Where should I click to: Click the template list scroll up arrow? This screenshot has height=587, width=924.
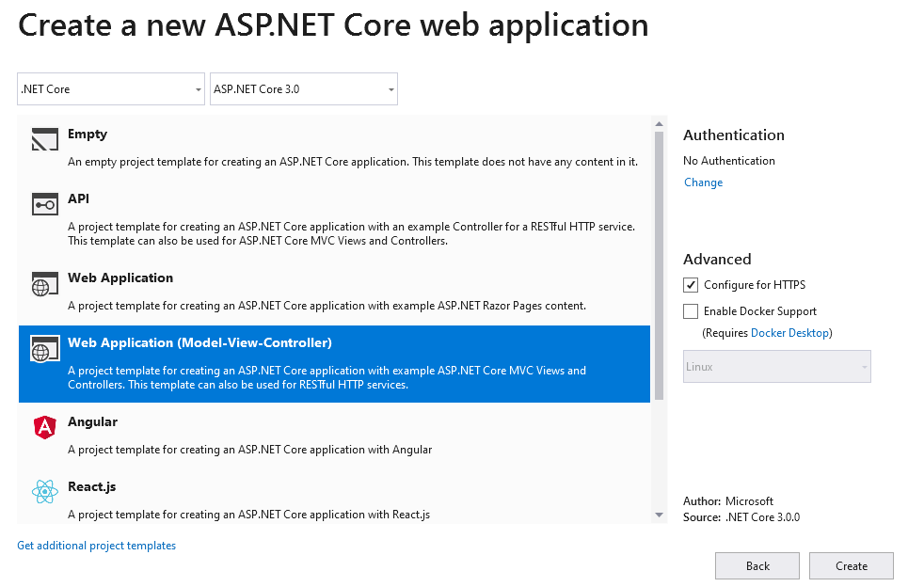(659, 124)
